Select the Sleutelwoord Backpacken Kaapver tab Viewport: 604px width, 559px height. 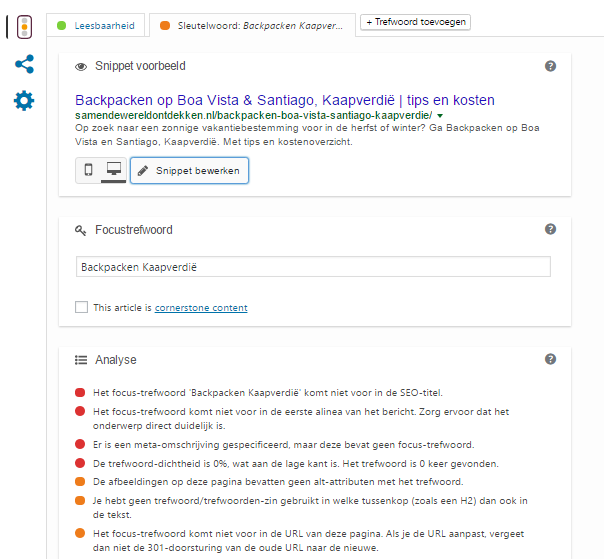click(x=252, y=25)
